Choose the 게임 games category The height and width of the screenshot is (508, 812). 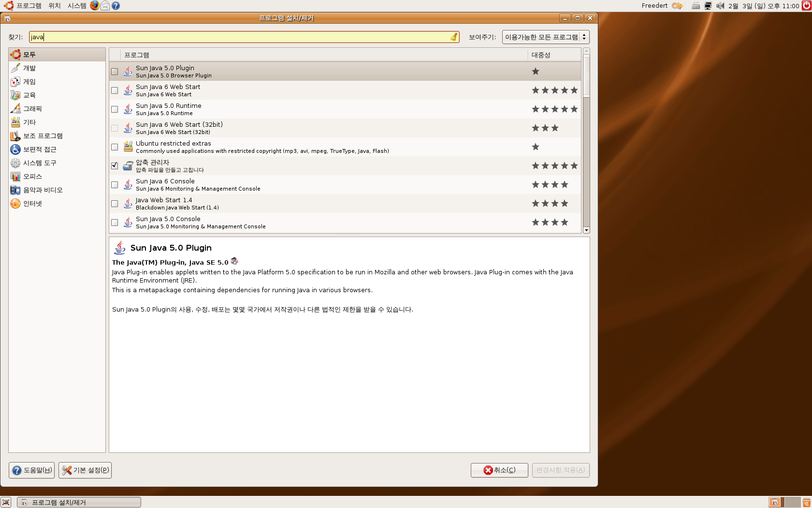pyautogui.click(x=57, y=82)
